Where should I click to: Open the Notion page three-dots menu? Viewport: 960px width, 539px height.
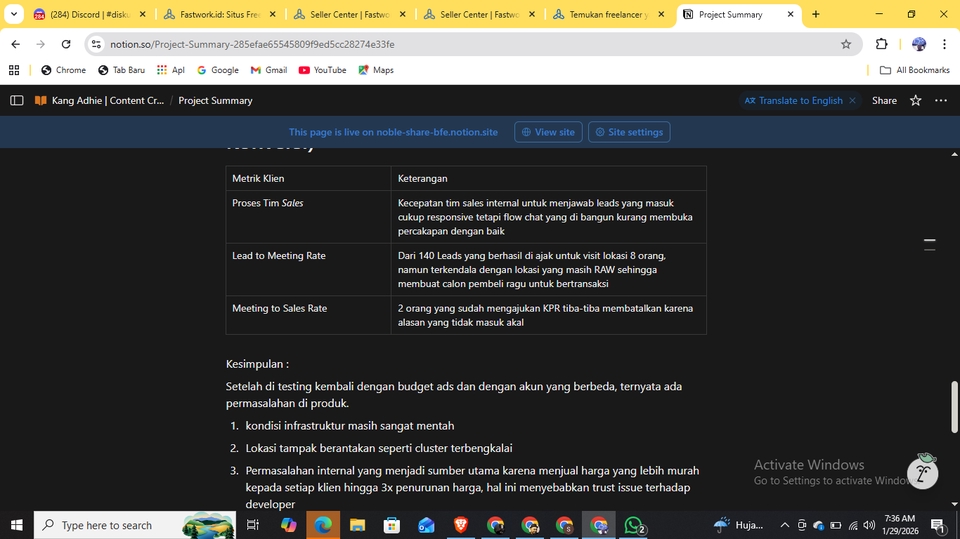pos(941,100)
